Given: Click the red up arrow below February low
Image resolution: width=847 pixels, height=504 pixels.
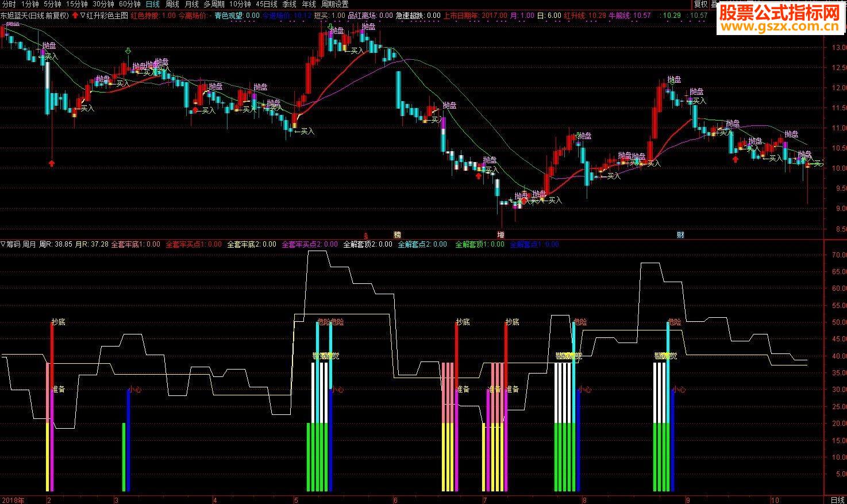Looking at the screenshot, I should 52,164.
